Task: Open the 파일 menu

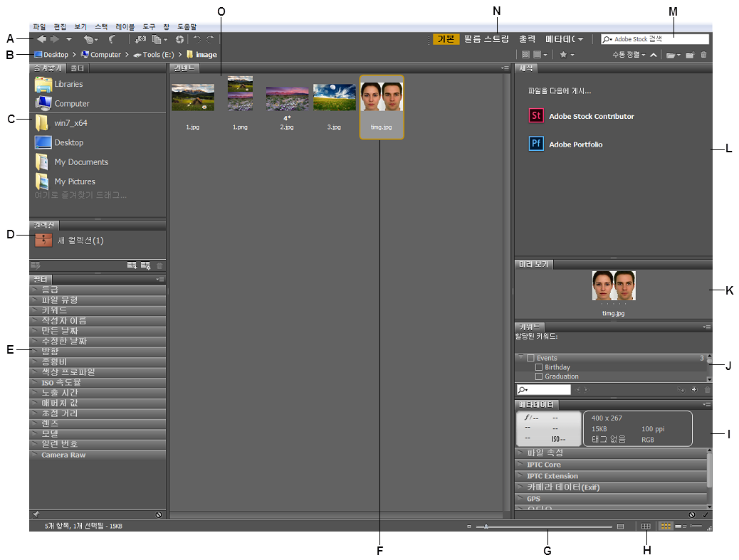Action: [x=39, y=27]
